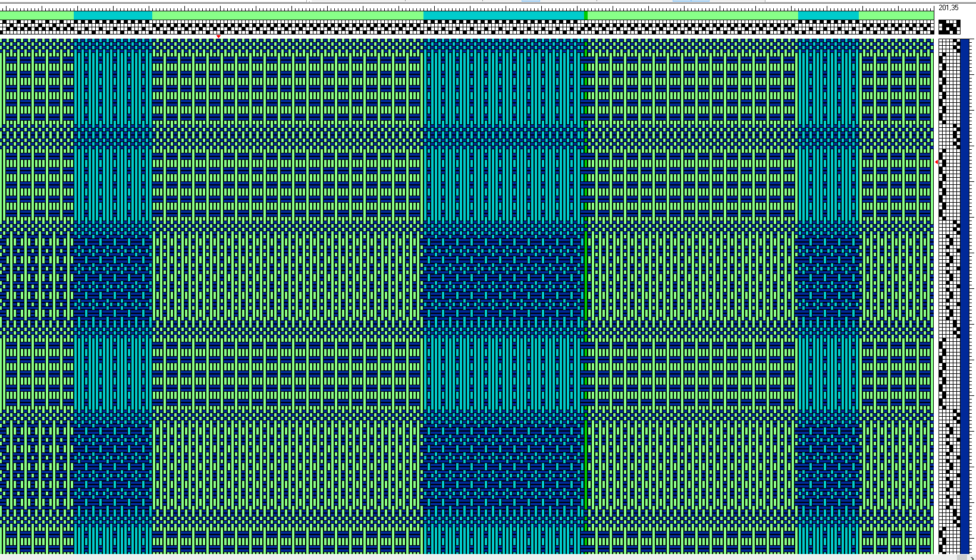Click the red marker under the threading grid
The height and width of the screenshot is (560, 976).
tap(218, 37)
